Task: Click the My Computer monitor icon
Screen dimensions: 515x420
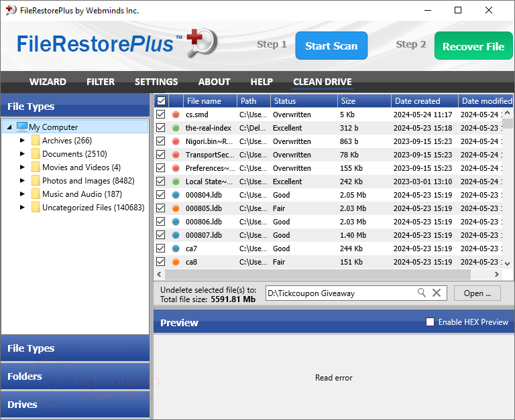Action: pos(22,127)
